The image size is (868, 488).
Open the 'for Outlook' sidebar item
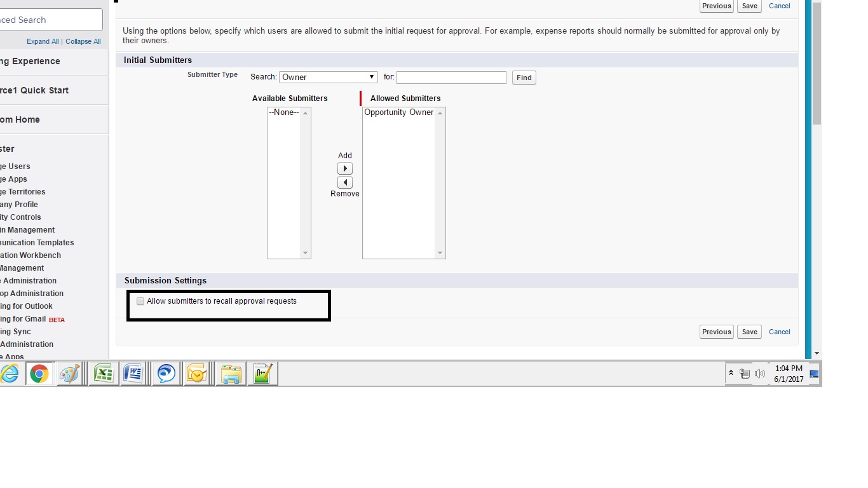pos(27,306)
